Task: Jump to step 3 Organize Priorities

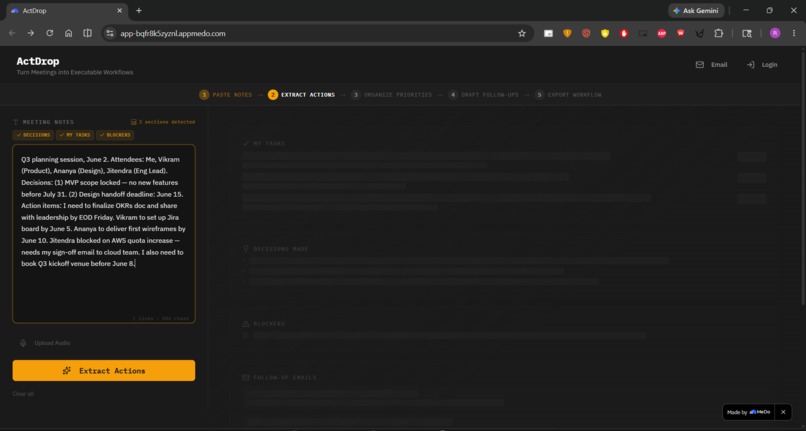Action: pos(392,95)
